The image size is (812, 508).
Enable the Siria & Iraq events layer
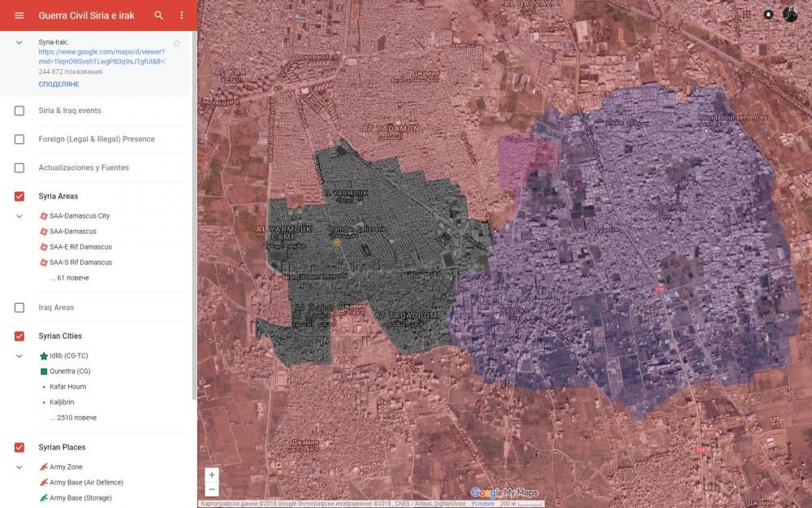tap(19, 111)
